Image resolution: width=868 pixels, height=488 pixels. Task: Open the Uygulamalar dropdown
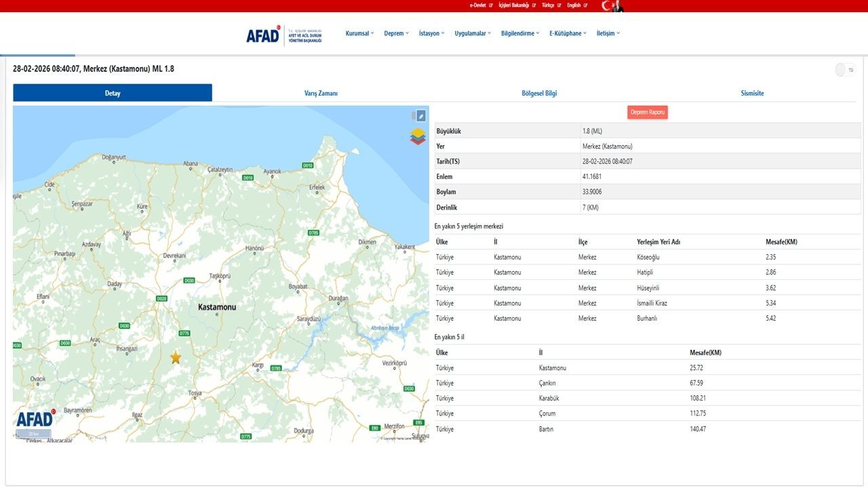(471, 33)
